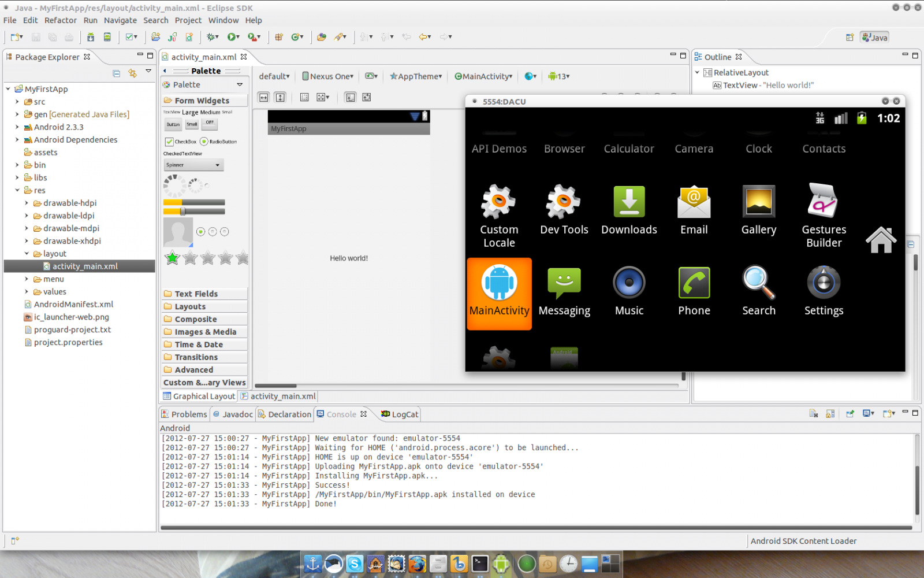Open the Android SDK Manager toolbar icon

tap(91, 37)
